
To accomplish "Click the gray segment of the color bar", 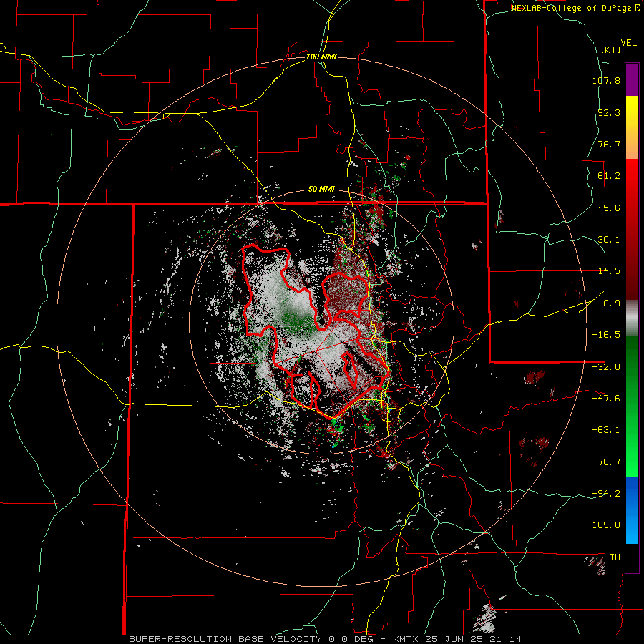I will coord(632,318).
